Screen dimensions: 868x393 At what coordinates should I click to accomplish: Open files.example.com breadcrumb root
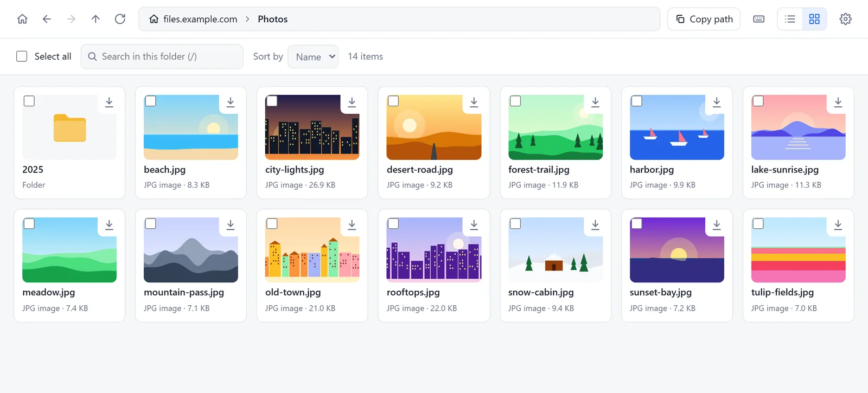point(194,19)
